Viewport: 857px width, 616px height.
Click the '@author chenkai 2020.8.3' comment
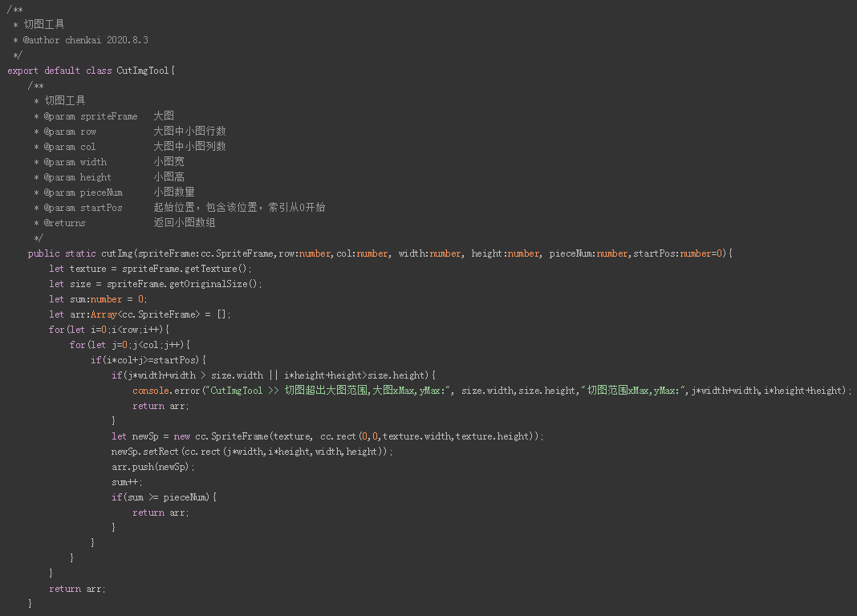(85, 40)
